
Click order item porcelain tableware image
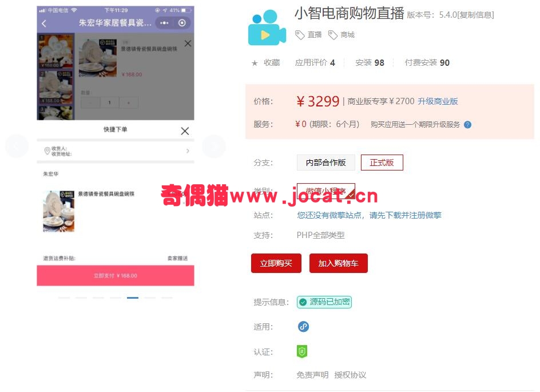[58, 211]
